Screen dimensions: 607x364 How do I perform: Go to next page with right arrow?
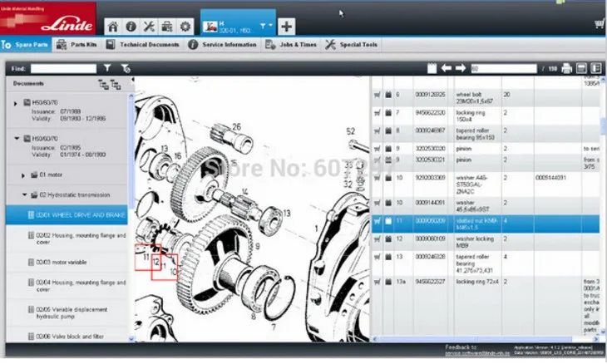pos(461,68)
